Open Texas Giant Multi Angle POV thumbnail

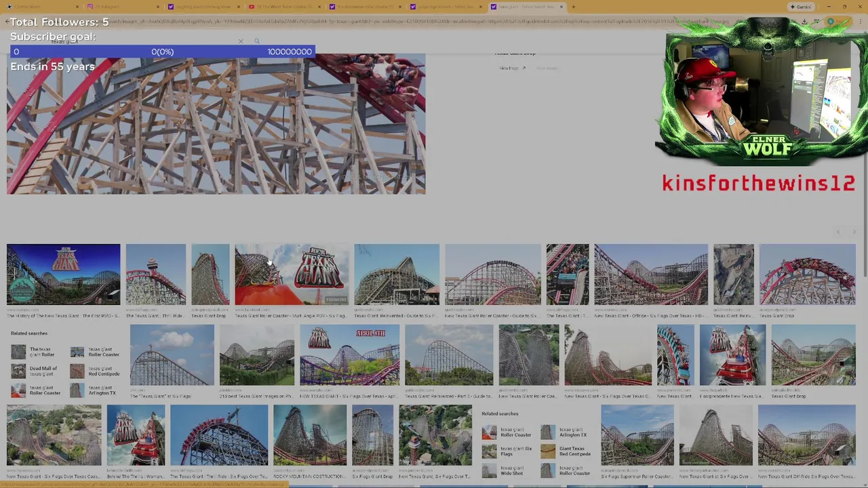click(x=292, y=274)
